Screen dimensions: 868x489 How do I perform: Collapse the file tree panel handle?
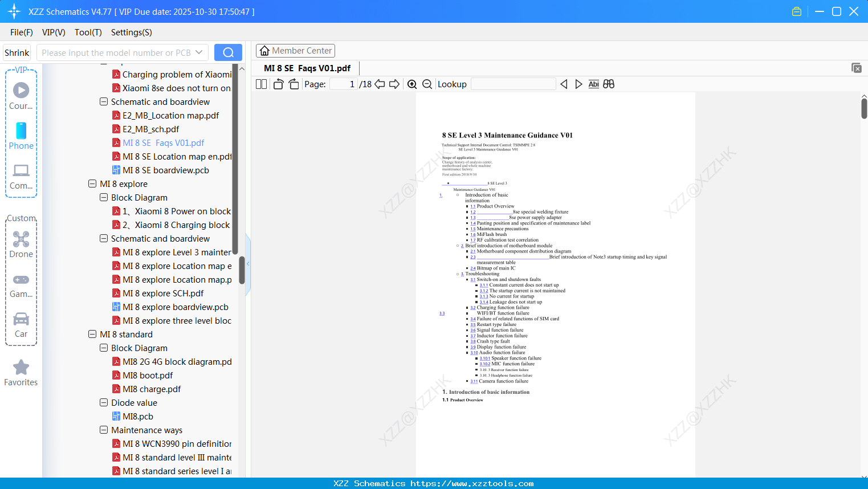point(248,264)
